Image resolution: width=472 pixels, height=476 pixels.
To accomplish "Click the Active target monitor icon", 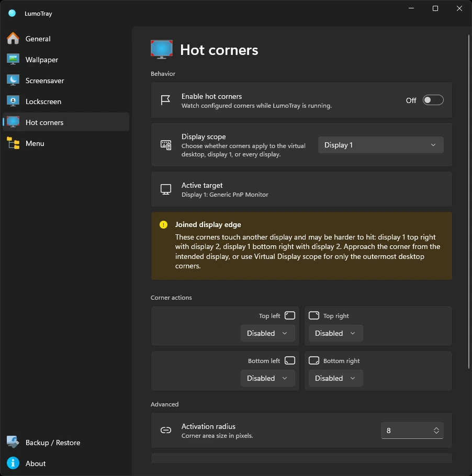I will tap(166, 189).
